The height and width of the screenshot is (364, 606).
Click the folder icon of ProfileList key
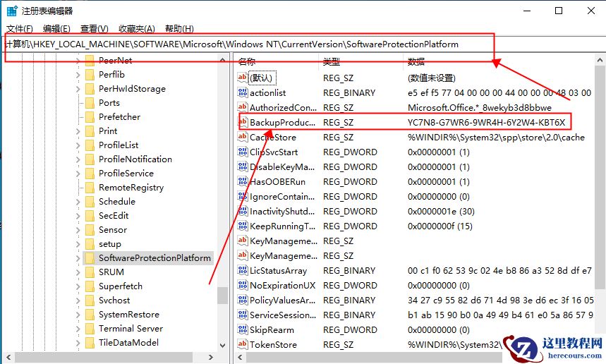click(90, 145)
